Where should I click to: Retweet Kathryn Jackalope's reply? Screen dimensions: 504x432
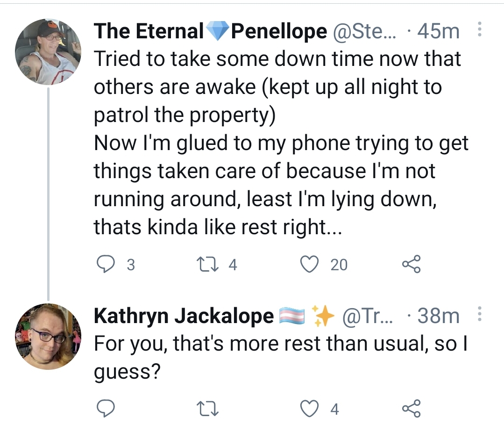(208, 409)
